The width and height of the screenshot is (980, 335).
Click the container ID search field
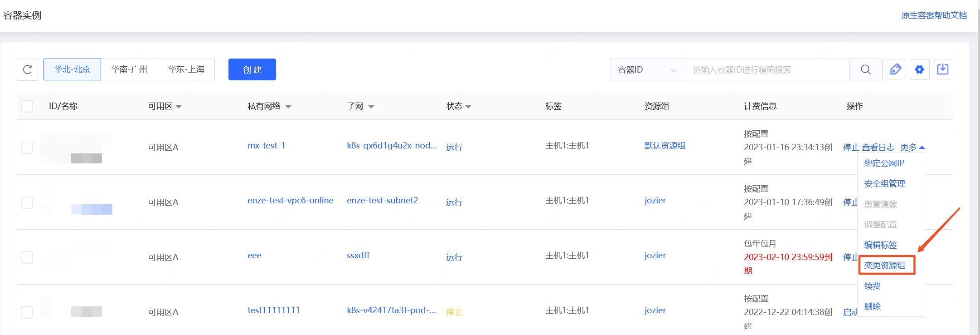(767, 69)
